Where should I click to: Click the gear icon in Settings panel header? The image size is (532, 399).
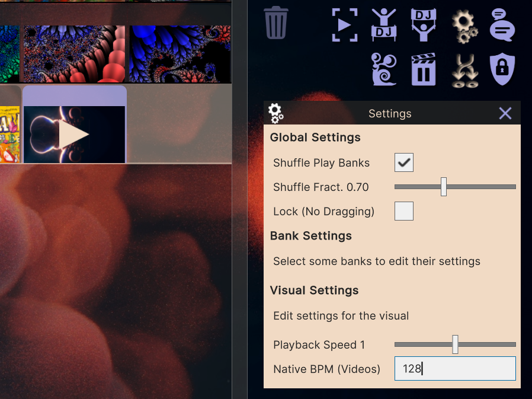click(275, 113)
